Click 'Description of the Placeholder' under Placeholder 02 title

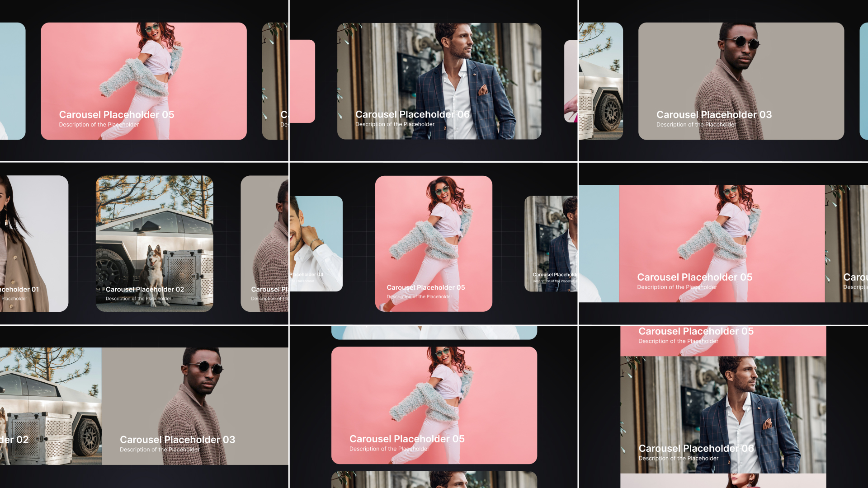138,299
